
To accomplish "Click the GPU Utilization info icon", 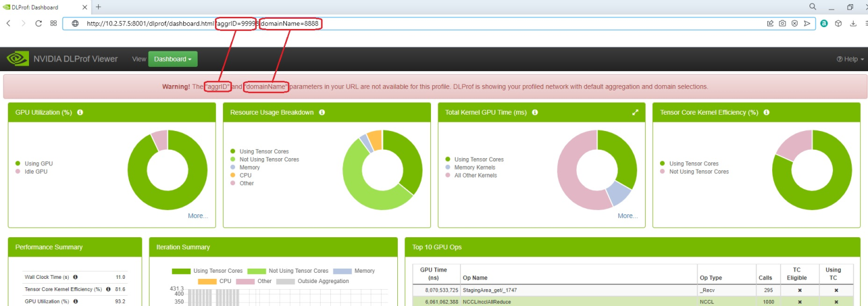I will click(80, 112).
